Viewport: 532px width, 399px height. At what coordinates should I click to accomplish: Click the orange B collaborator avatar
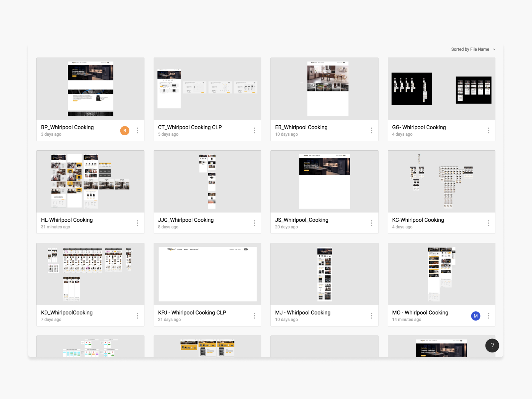[x=125, y=131]
